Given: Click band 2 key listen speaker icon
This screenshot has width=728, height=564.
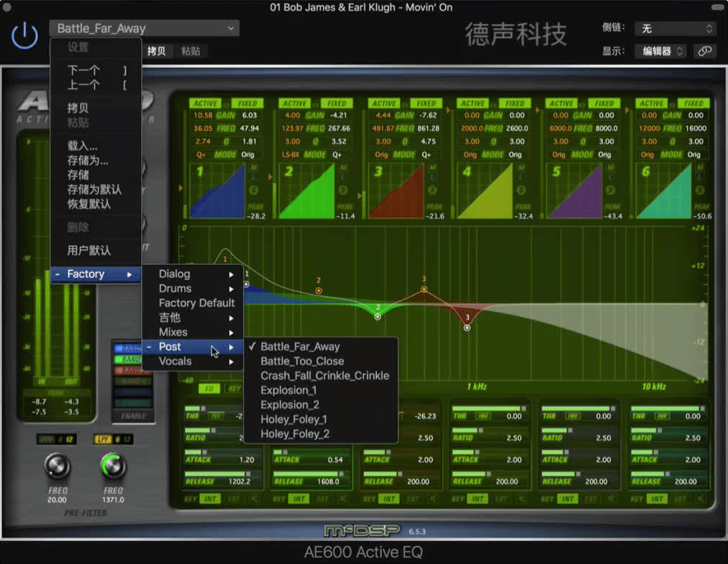Looking at the screenshot, I should pyautogui.click(x=343, y=499).
